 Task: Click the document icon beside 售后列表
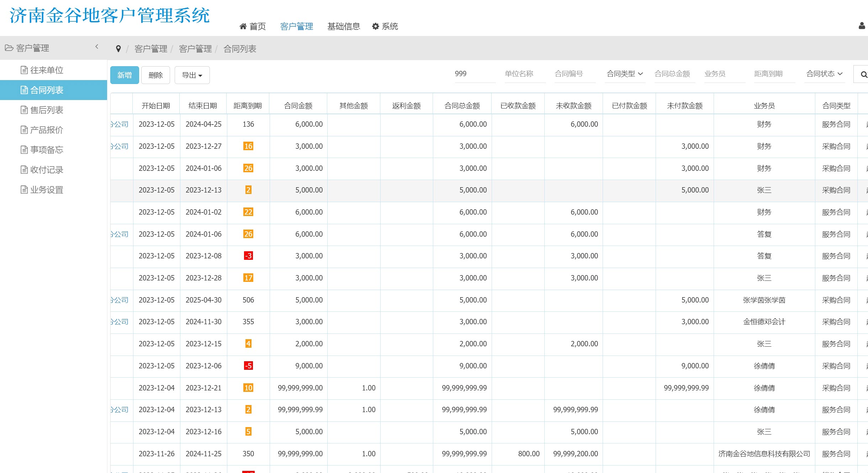(24, 110)
